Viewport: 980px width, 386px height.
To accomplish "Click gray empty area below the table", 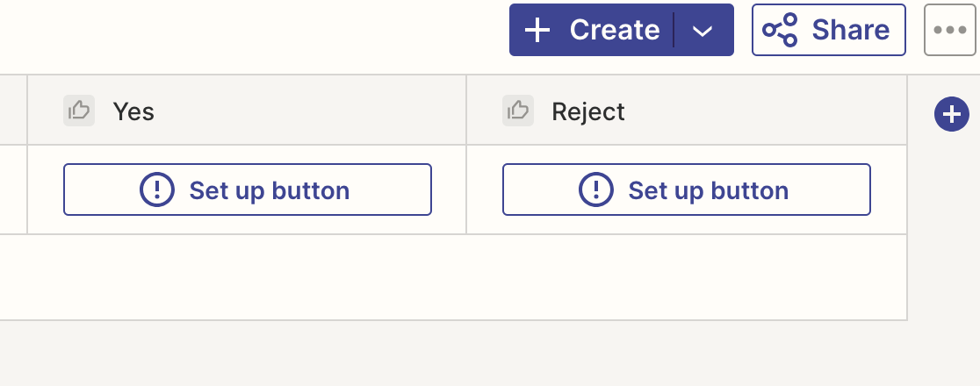I will tap(439, 354).
